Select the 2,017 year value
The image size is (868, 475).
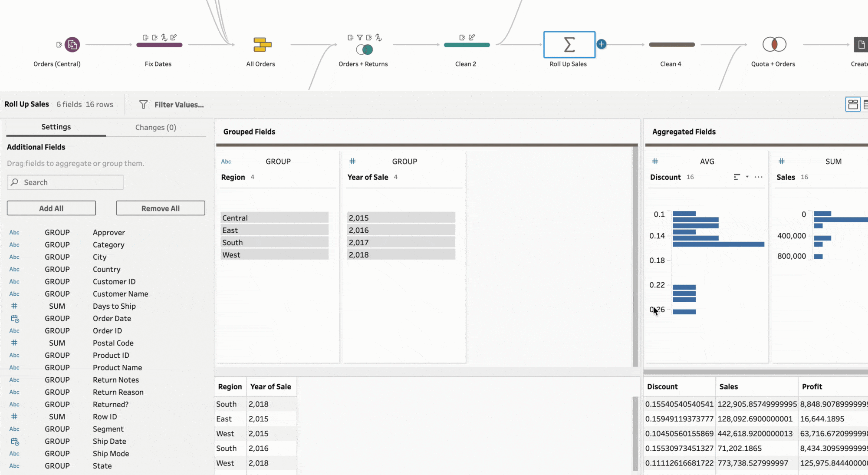[x=401, y=243]
